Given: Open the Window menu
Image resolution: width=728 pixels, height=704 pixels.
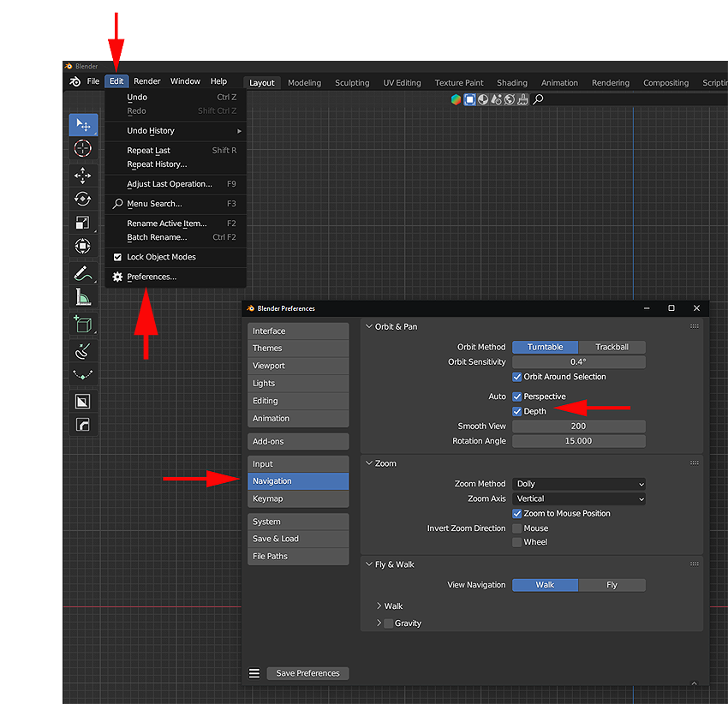Looking at the screenshot, I should (x=185, y=81).
